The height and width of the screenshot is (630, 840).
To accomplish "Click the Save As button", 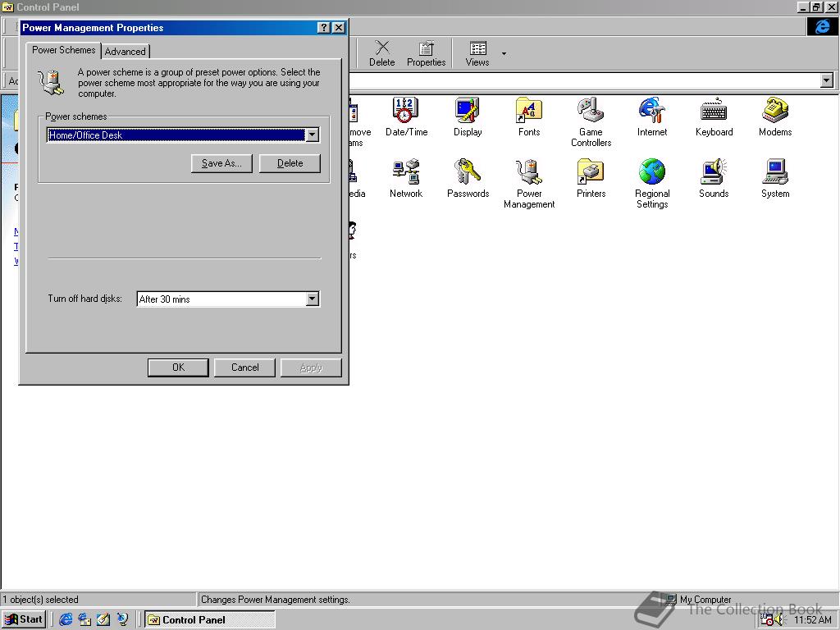I will pyautogui.click(x=221, y=163).
